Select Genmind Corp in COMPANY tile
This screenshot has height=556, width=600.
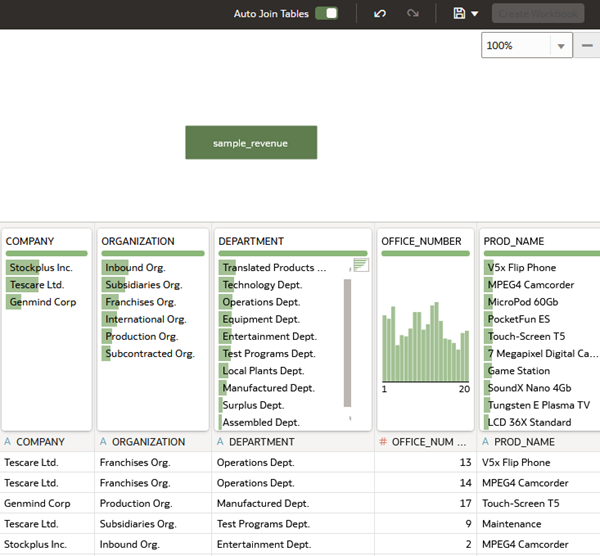coord(43,302)
